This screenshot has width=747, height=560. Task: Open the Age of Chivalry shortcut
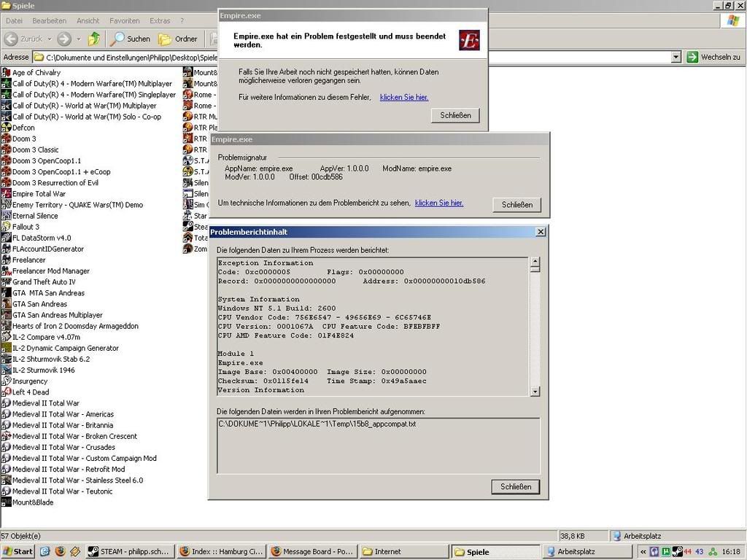coord(31,72)
